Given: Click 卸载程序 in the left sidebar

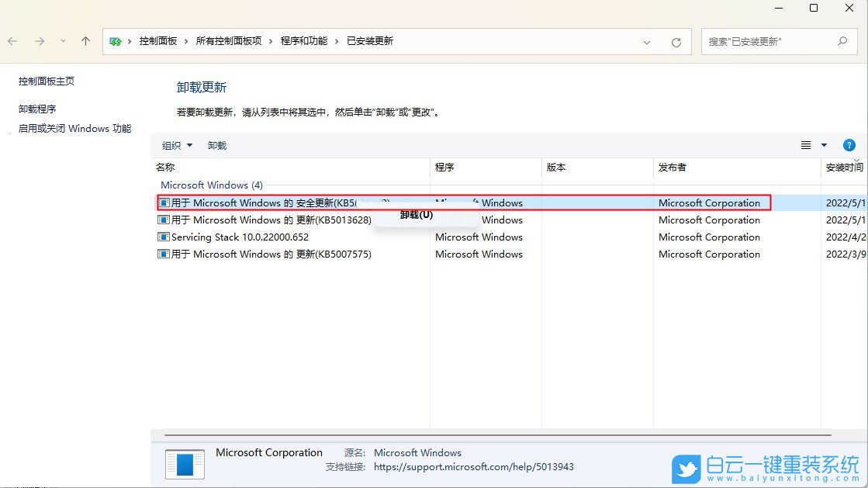Looking at the screenshot, I should coord(37,109).
